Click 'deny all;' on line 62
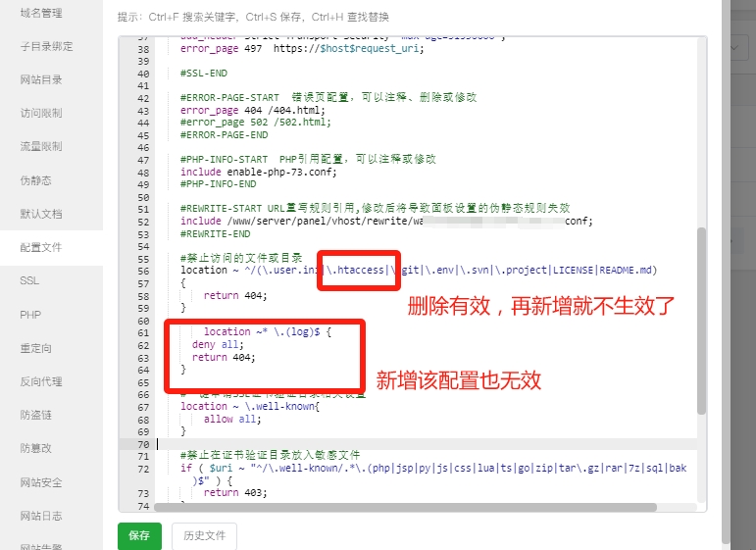 tap(218, 344)
